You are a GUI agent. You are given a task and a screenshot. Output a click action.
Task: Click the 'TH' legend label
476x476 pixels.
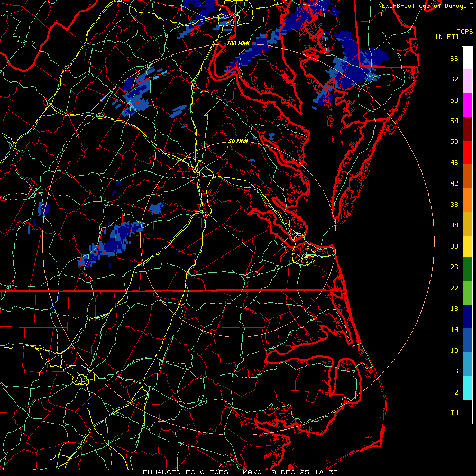click(454, 413)
